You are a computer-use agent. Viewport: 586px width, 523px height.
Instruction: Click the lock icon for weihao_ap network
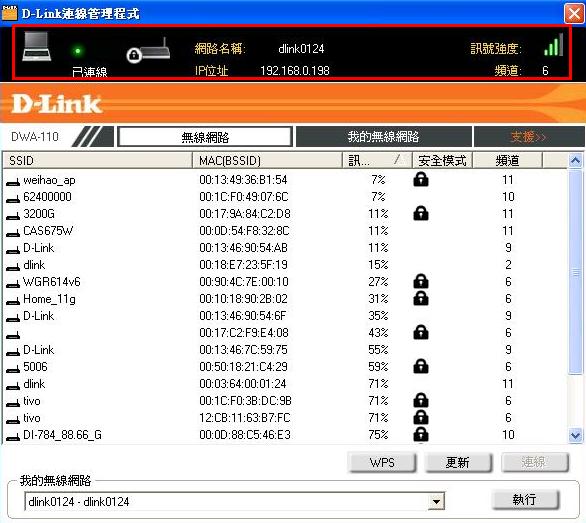(421, 179)
